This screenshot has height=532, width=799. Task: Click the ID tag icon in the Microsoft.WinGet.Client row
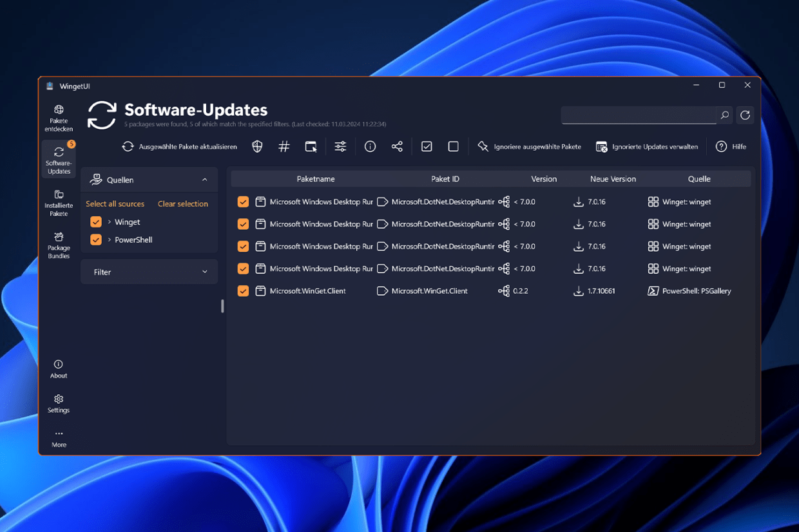382,291
